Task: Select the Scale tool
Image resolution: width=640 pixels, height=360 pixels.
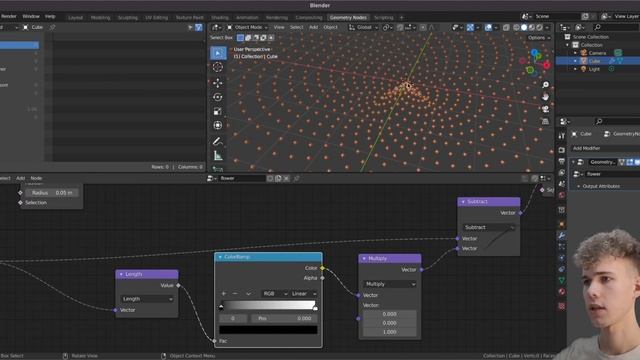Action: [218, 111]
